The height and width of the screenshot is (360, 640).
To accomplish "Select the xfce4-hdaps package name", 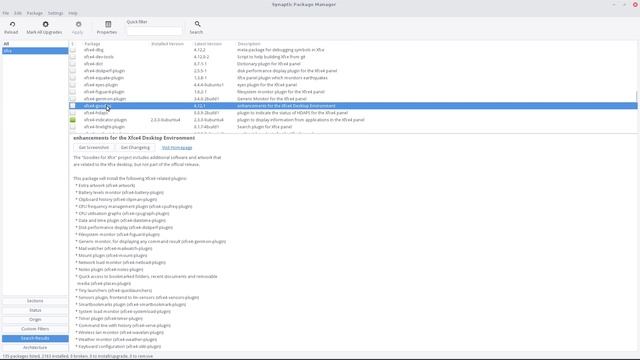I will point(96,113).
